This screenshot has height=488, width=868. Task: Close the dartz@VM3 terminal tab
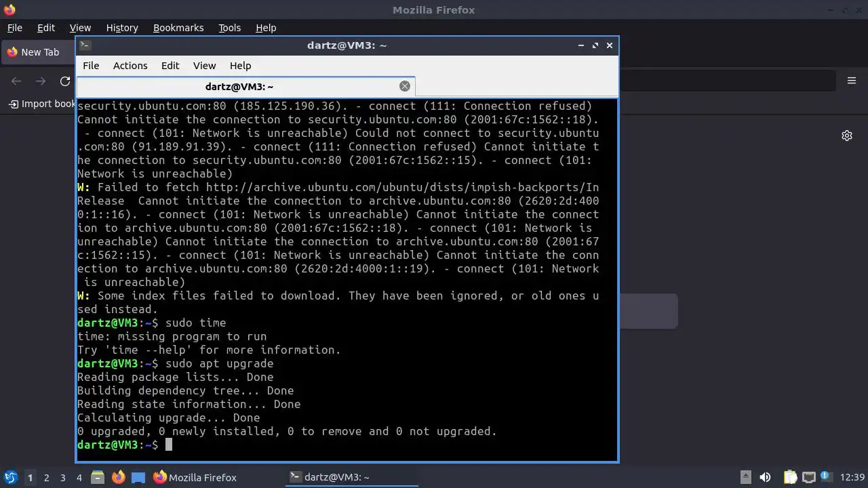pyautogui.click(x=405, y=86)
